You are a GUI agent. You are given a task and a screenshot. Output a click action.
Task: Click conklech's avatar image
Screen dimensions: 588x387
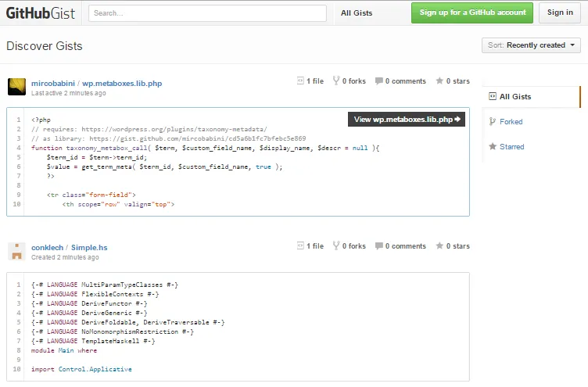17,251
